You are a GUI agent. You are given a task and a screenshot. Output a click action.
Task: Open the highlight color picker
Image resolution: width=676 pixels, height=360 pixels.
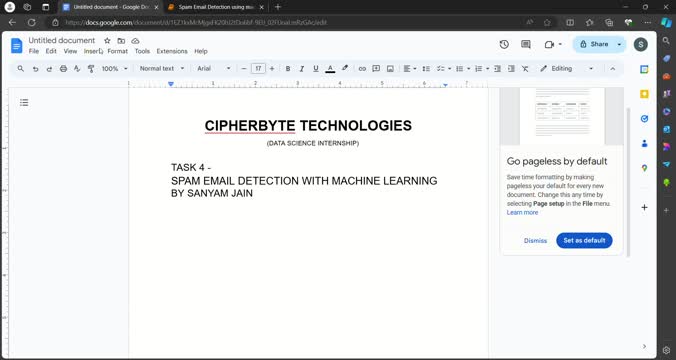pos(345,69)
